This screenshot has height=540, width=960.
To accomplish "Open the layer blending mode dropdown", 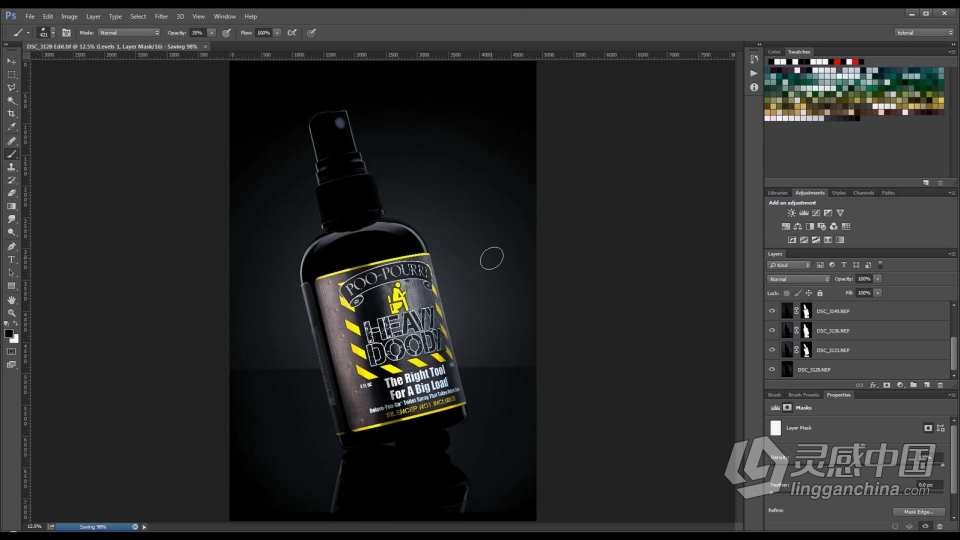I will tap(798, 279).
